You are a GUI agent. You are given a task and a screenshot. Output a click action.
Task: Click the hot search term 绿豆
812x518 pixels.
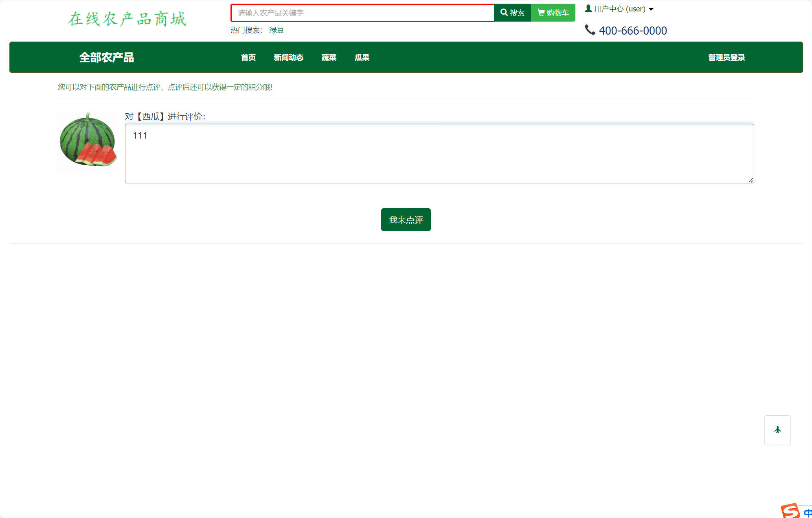click(x=277, y=30)
